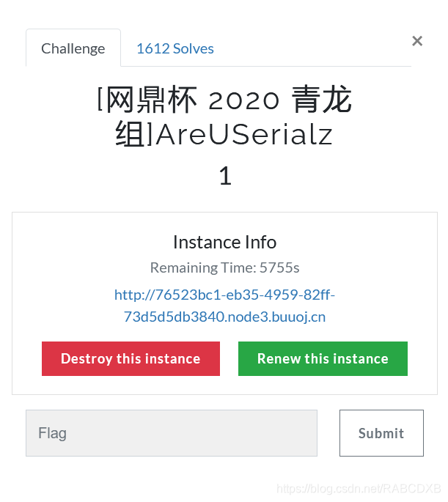Click the blog.csdn.net watermark text

tap(359, 489)
